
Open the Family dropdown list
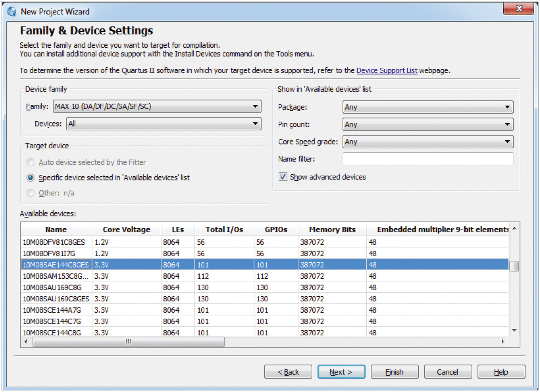pos(255,106)
